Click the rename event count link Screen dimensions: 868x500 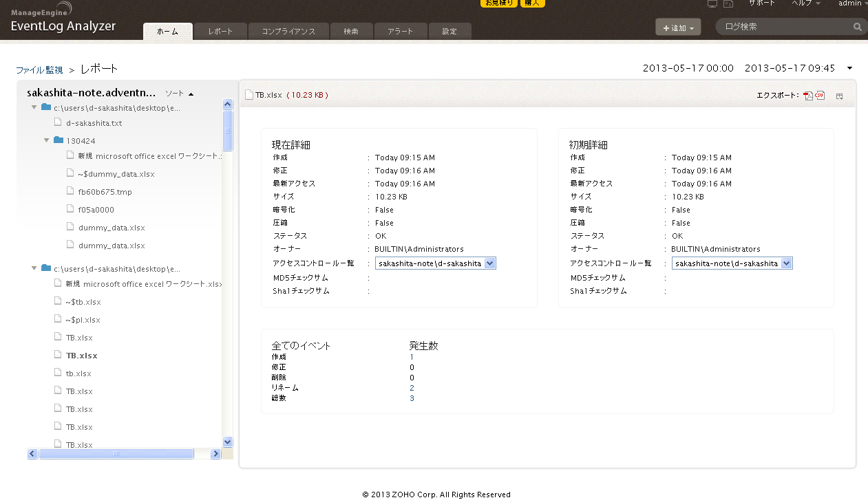(412, 388)
